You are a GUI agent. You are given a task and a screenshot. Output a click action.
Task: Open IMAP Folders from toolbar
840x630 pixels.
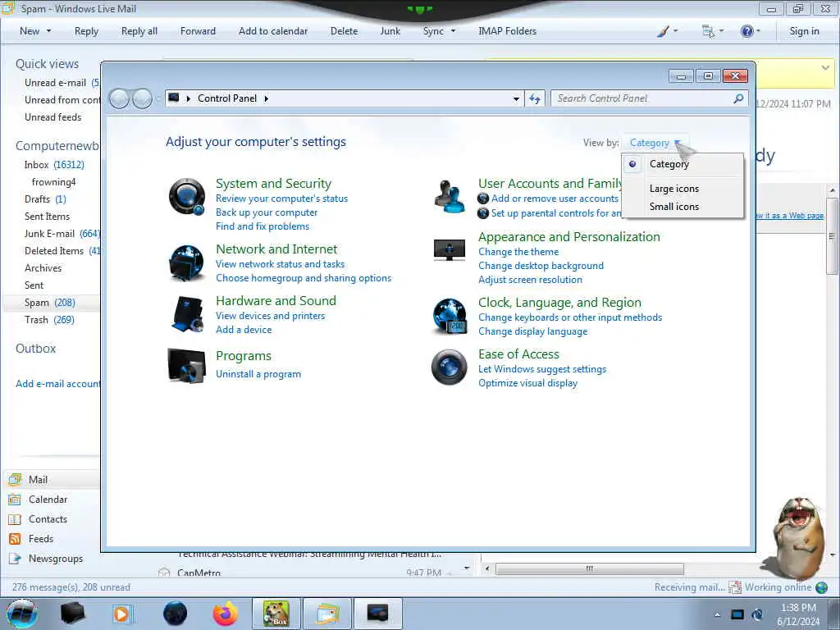pos(507,31)
